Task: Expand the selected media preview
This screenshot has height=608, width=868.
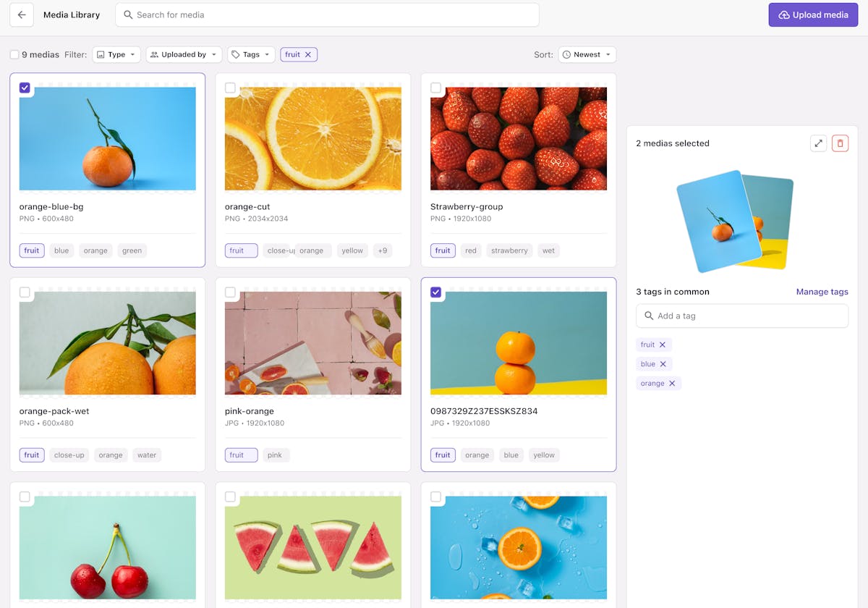Action: click(818, 143)
